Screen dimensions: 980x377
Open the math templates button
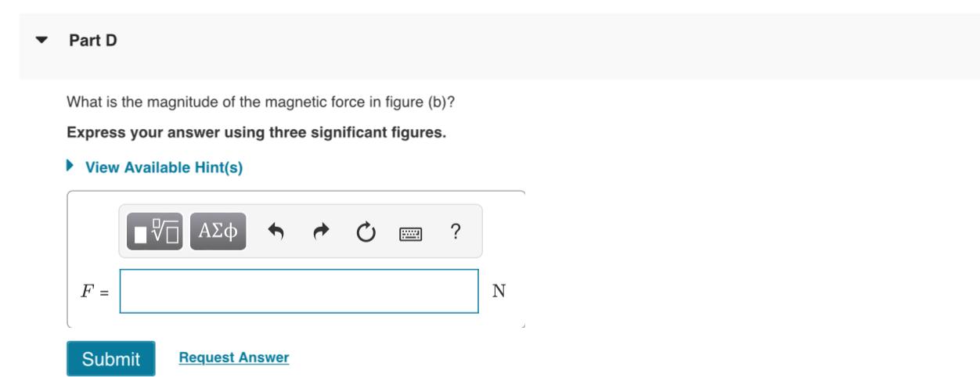[x=155, y=232]
